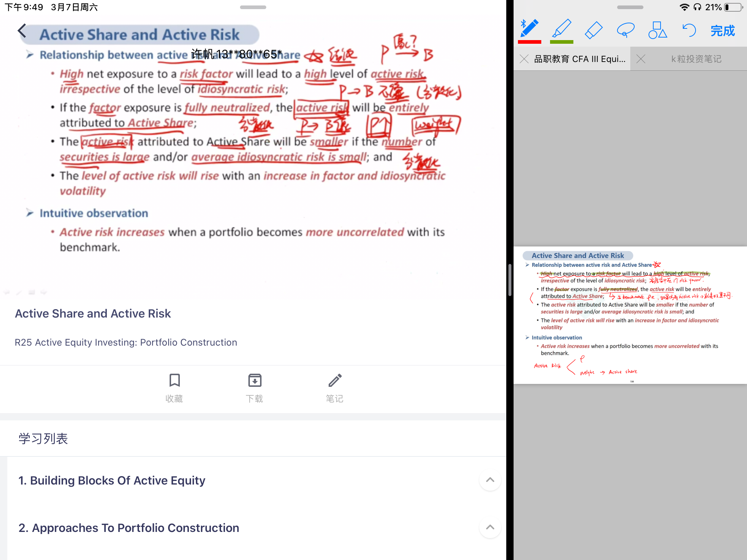Tap the 学习列表 heading
The width and height of the screenshot is (747, 560).
pos(43,439)
